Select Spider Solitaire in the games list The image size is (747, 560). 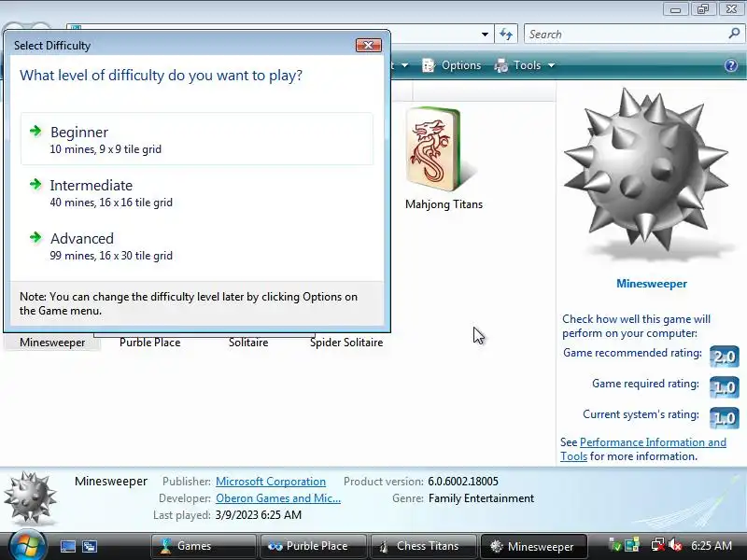346,343
